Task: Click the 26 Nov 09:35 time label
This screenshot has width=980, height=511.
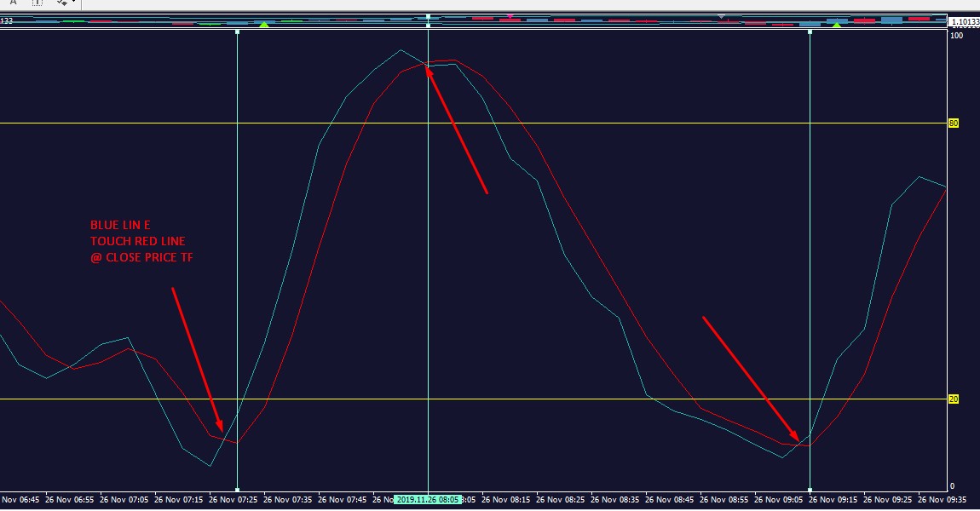Action: click(x=942, y=500)
